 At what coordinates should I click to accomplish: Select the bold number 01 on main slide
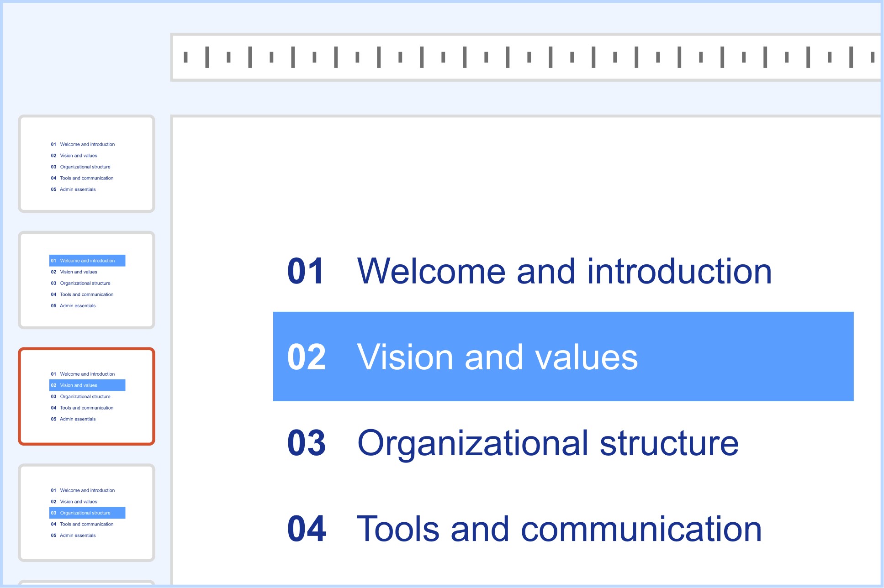point(306,271)
